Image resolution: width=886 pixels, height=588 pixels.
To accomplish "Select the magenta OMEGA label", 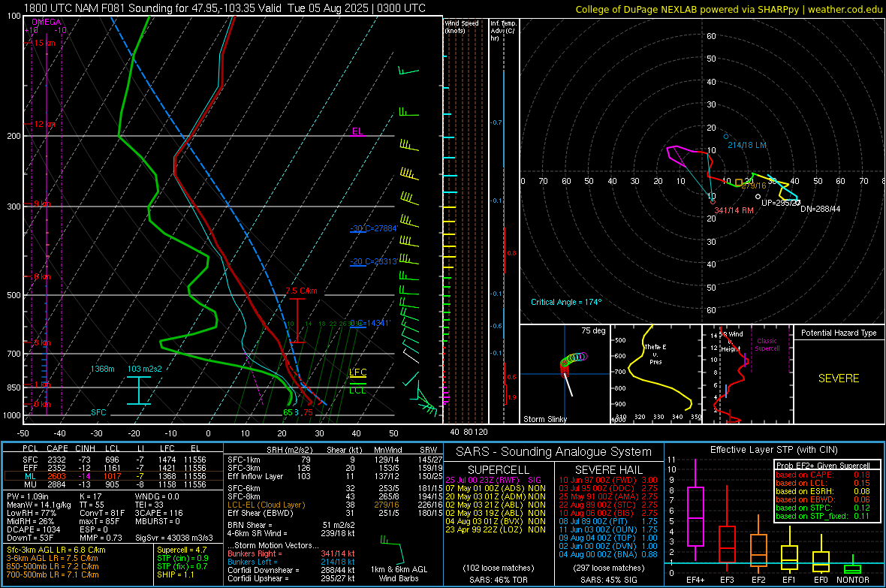I will [47, 22].
